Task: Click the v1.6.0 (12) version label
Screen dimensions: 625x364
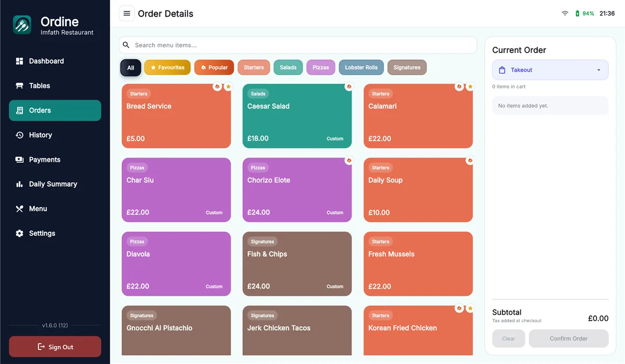Action: point(55,325)
